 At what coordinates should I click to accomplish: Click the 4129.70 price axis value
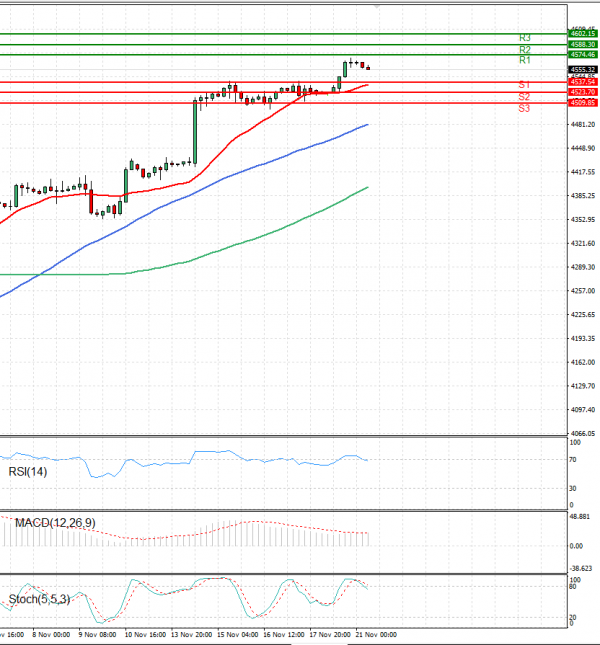(583, 386)
